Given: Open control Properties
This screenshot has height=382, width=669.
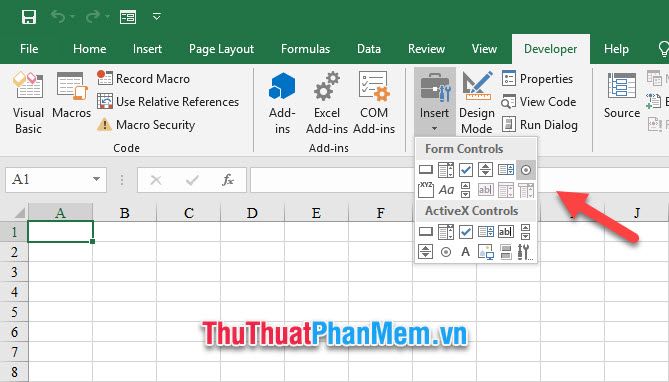Looking at the screenshot, I should click(538, 79).
